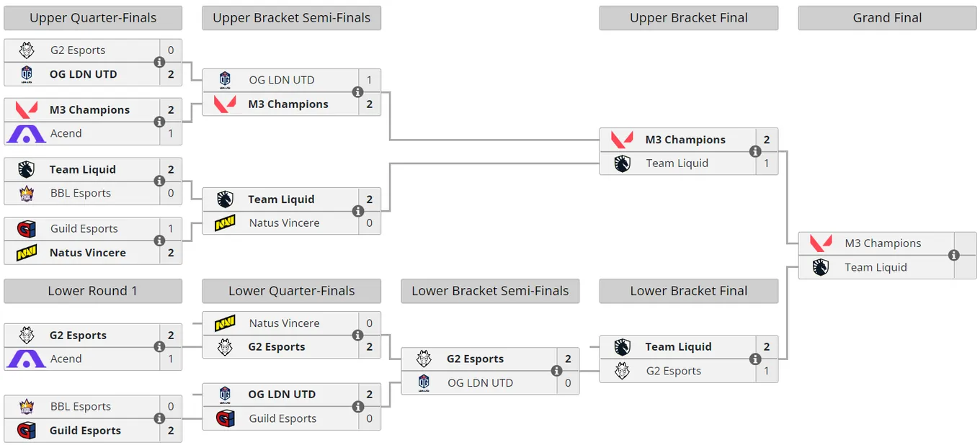Open info icon for G2 vs OG lower semi-final
This screenshot has height=445, width=980.
coord(556,371)
